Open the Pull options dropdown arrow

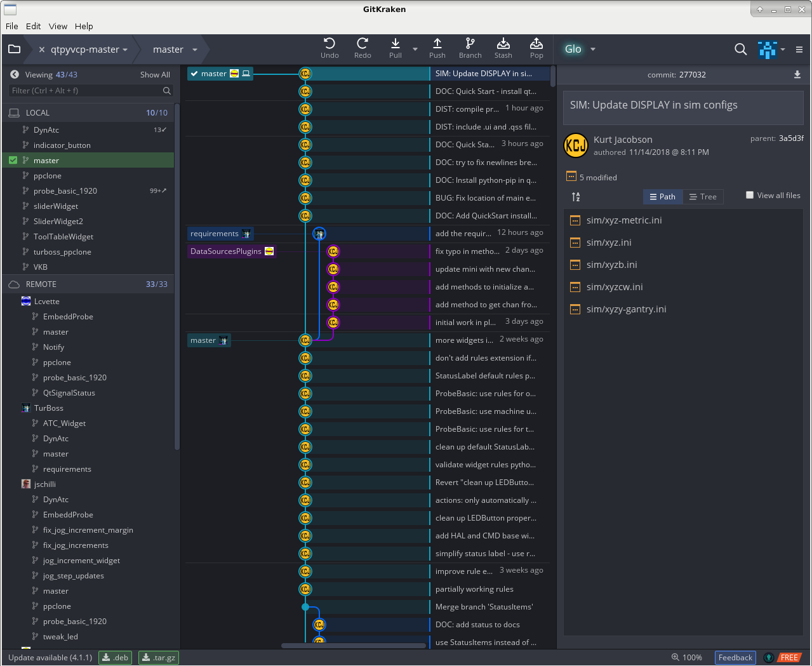tap(415, 49)
